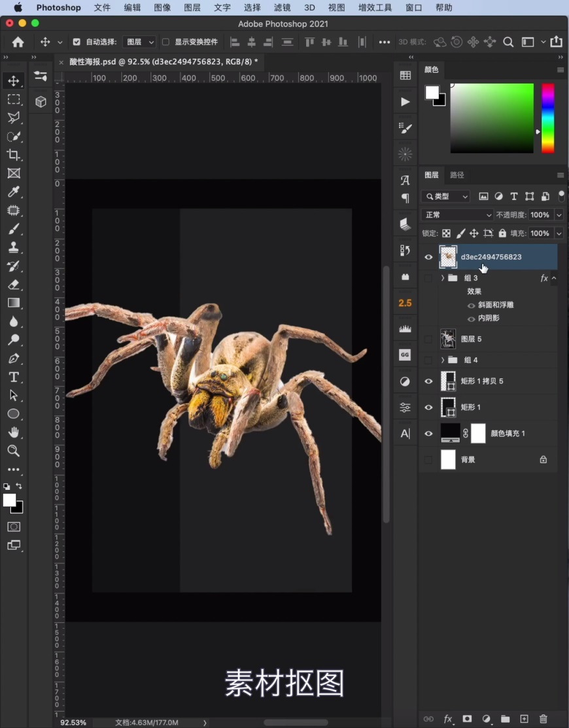Select the Gradient tool
The height and width of the screenshot is (728, 569).
pyautogui.click(x=14, y=303)
